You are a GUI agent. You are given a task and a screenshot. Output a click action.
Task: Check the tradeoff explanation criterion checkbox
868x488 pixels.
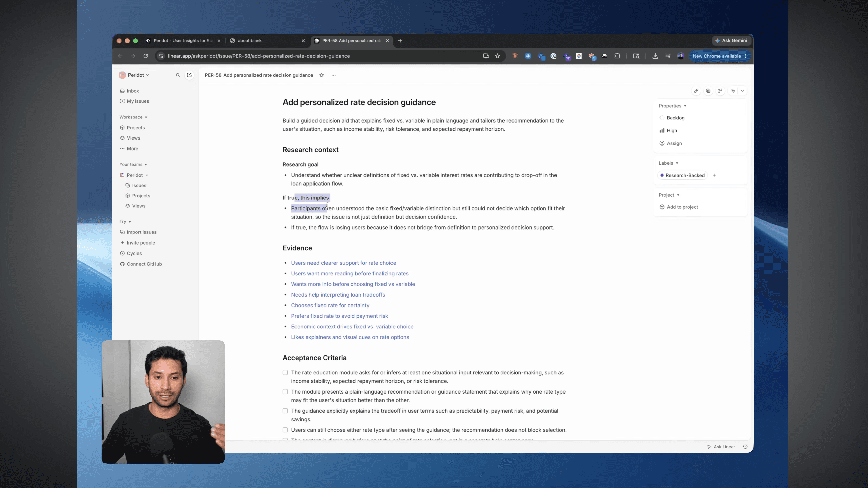[285, 411]
